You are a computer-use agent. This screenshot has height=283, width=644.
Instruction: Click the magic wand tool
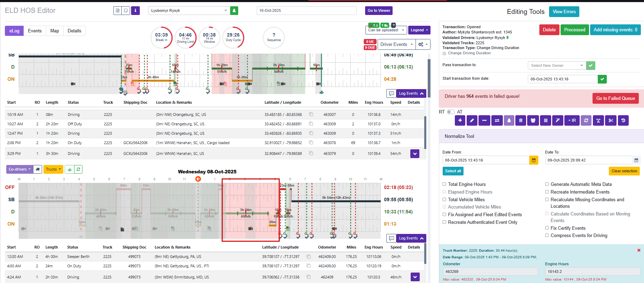(558, 120)
